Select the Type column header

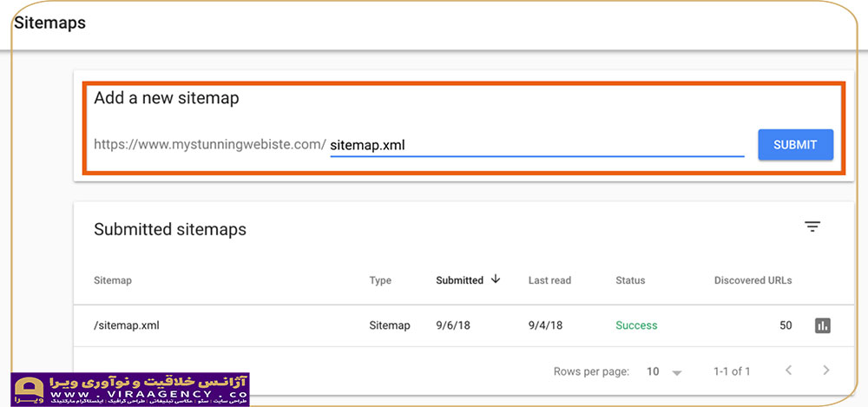(x=380, y=280)
